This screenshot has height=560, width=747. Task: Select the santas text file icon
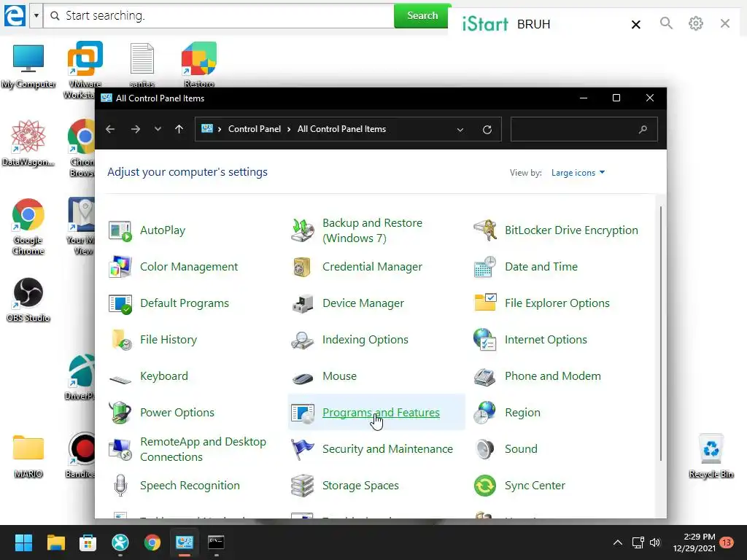pyautogui.click(x=142, y=65)
